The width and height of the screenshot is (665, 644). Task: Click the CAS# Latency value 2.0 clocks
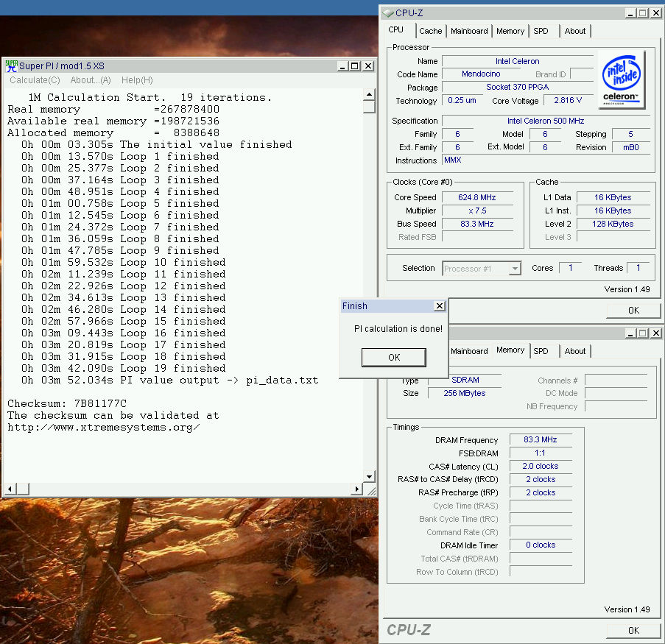(541, 466)
